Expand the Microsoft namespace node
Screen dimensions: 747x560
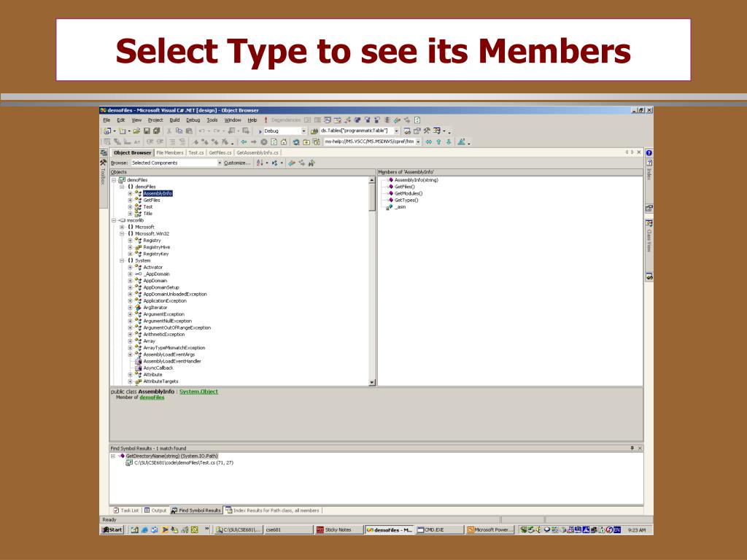pyautogui.click(x=122, y=227)
